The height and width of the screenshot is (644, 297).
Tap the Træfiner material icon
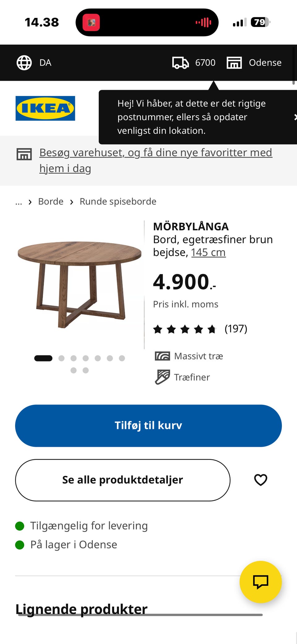tap(162, 377)
